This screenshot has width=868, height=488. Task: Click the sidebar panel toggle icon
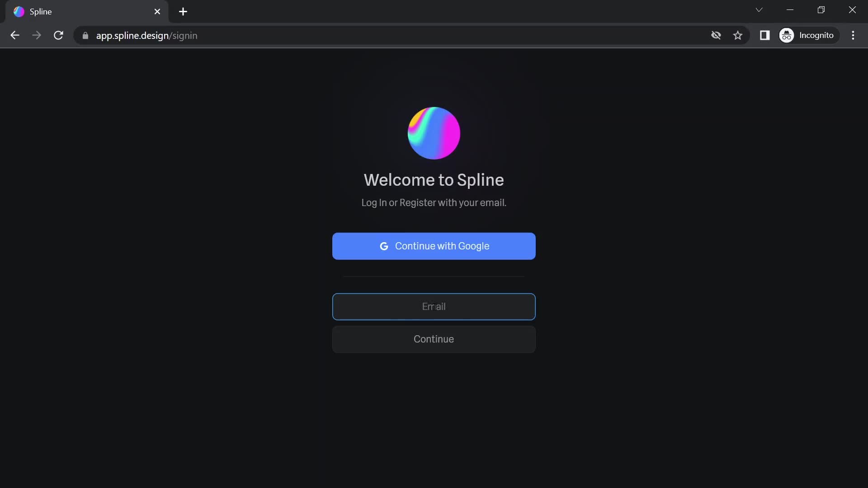[x=765, y=35]
